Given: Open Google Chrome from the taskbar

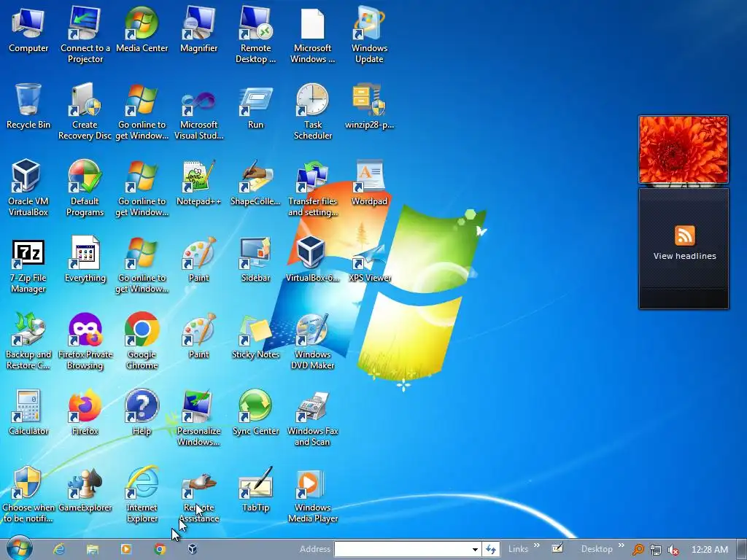Looking at the screenshot, I should point(160,549).
